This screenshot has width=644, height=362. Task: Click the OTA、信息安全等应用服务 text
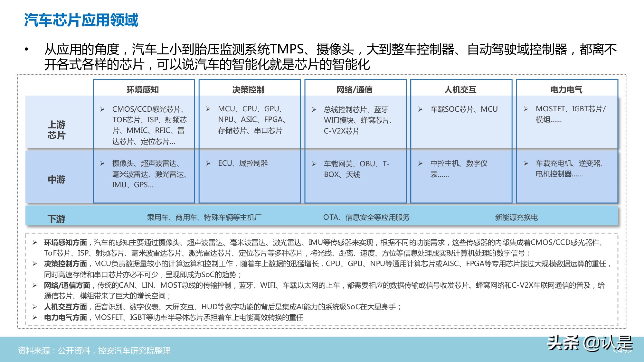coord(367,217)
